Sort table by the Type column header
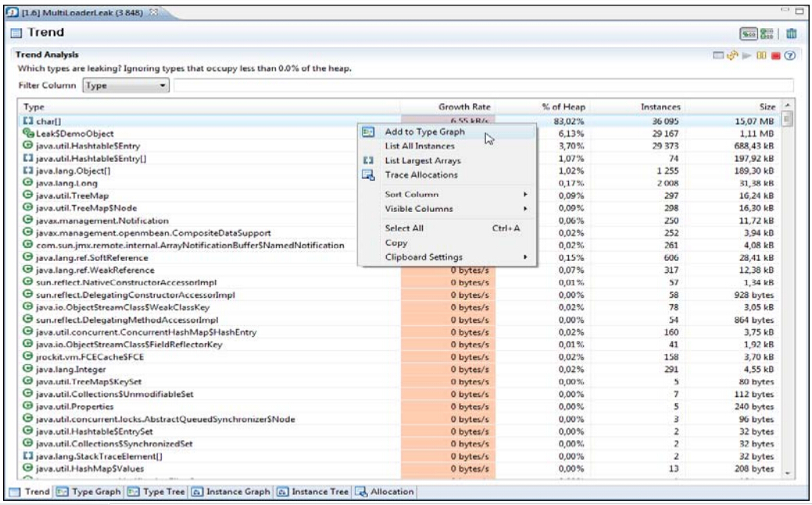 [x=209, y=106]
